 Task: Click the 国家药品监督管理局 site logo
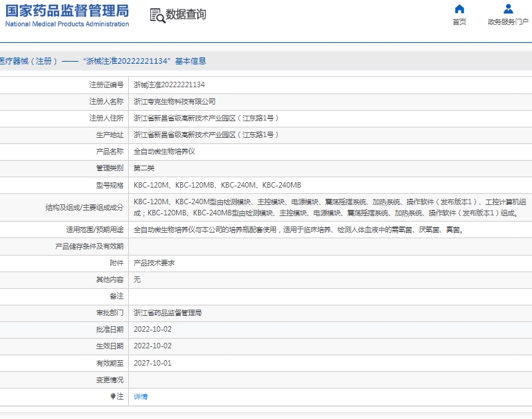(x=67, y=15)
